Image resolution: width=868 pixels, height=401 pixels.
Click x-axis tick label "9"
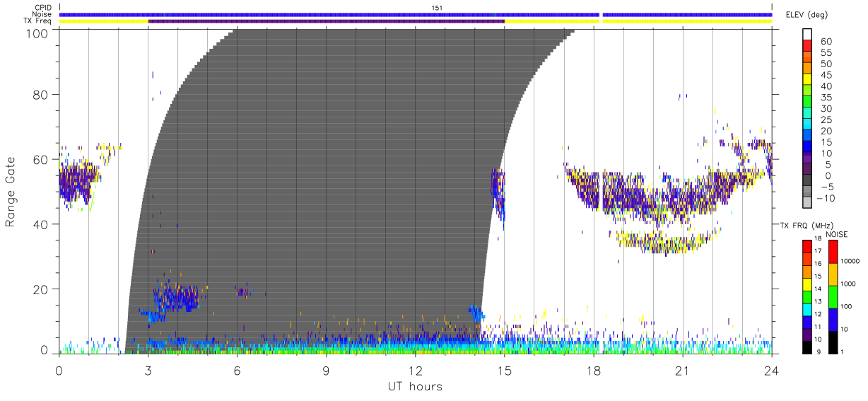click(x=326, y=370)
